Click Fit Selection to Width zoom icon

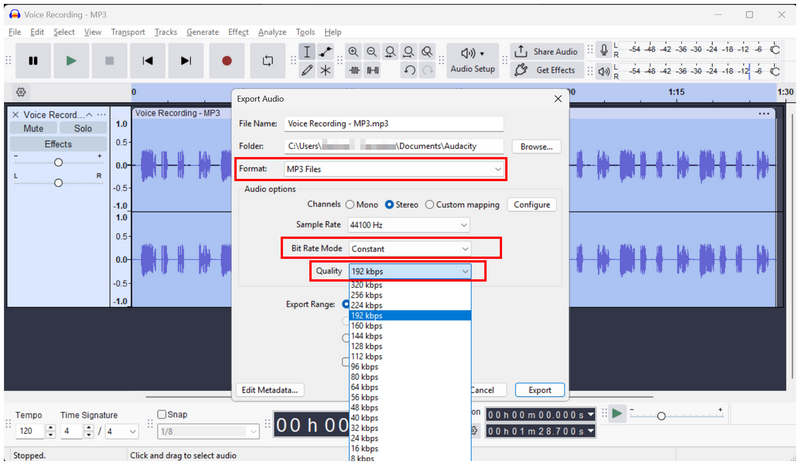coord(390,52)
